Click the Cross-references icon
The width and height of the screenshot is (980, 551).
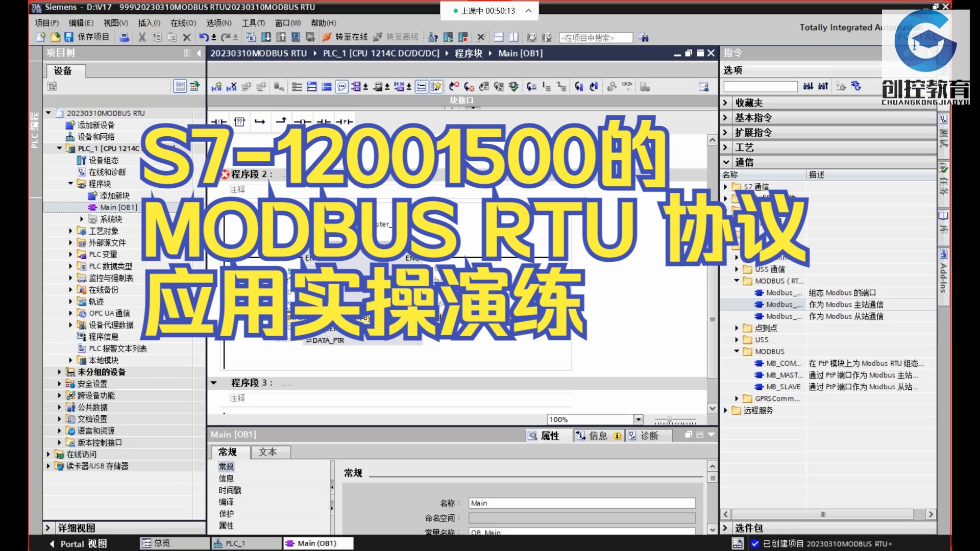480,37
